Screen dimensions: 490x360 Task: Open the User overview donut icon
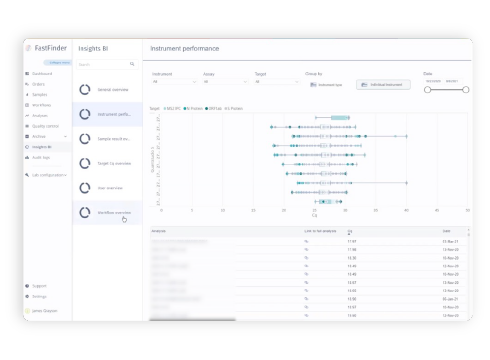click(x=85, y=188)
